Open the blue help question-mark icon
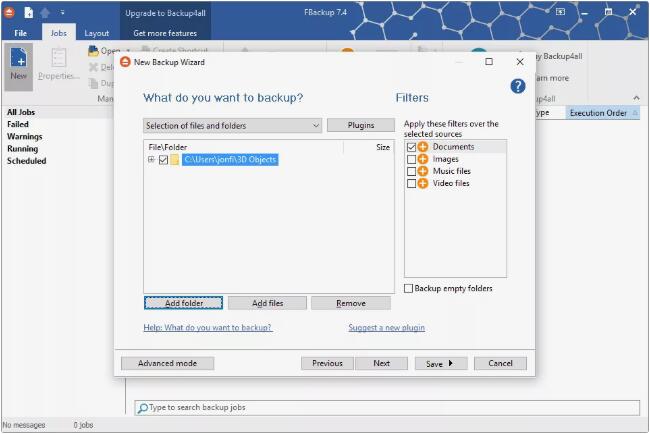Image resolution: width=650 pixels, height=434 pixels. tap(518, 86)
